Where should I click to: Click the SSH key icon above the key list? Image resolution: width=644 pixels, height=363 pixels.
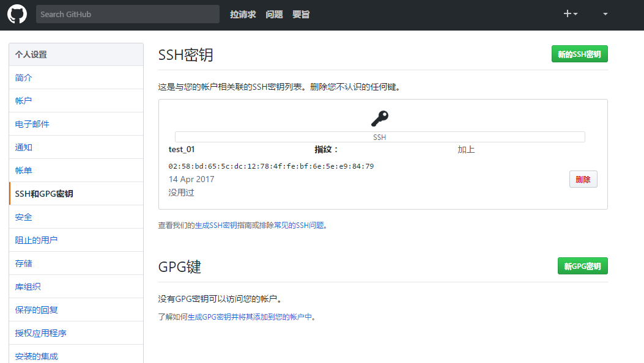click(x=380, y=117)
